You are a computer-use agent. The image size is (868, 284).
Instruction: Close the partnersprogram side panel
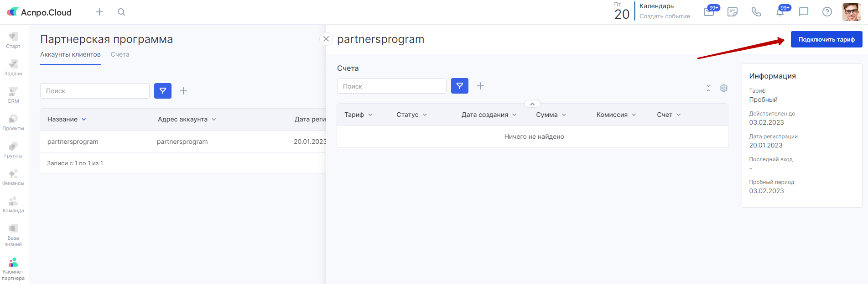point(326,39)
